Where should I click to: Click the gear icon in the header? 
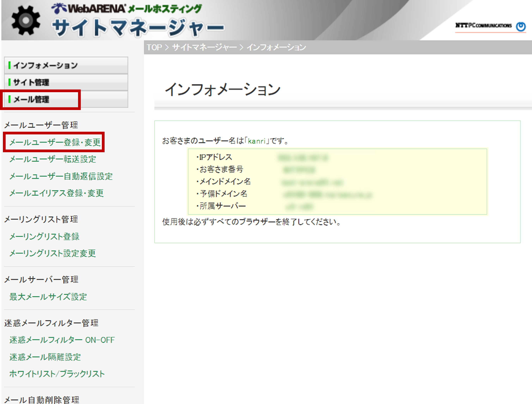pos(26,21)
